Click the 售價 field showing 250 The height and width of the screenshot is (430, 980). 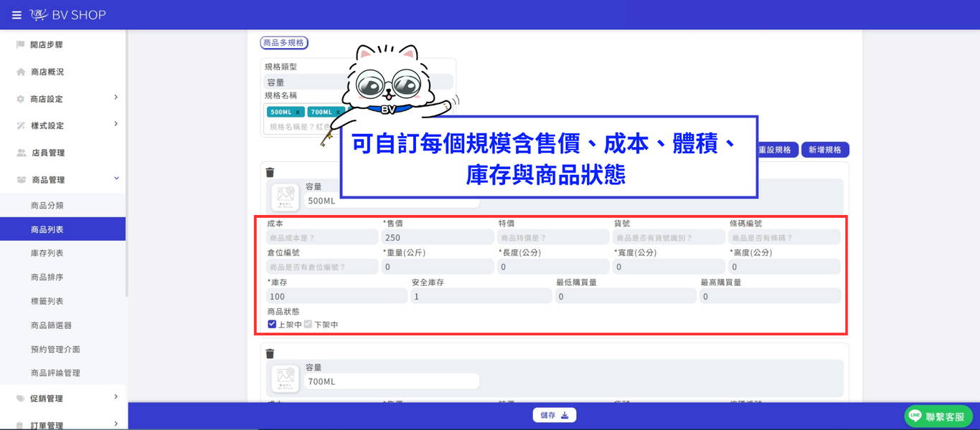(438, 237)
